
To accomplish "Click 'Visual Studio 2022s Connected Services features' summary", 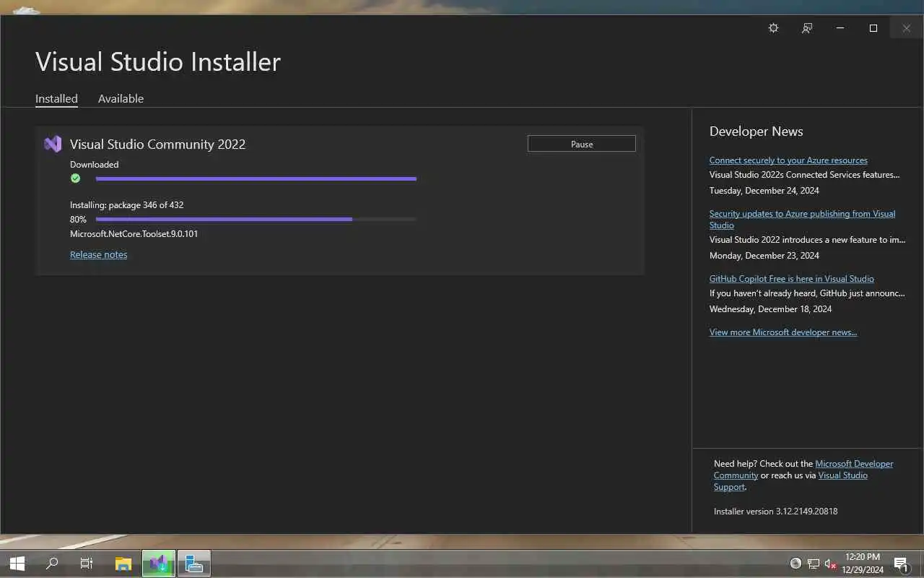I will tap(804, 175).
